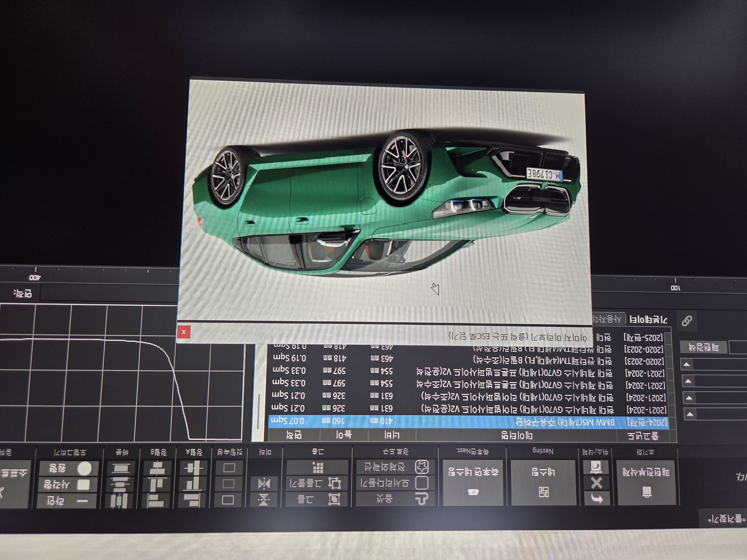747x560 pixels.
Task: Click the single-bar-between-lines icon in 배분
Action: (x=121, y=468)
